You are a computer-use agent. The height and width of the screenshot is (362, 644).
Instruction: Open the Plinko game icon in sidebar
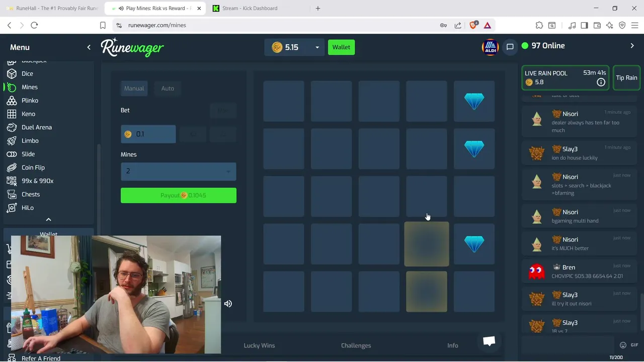pos(12,101)
